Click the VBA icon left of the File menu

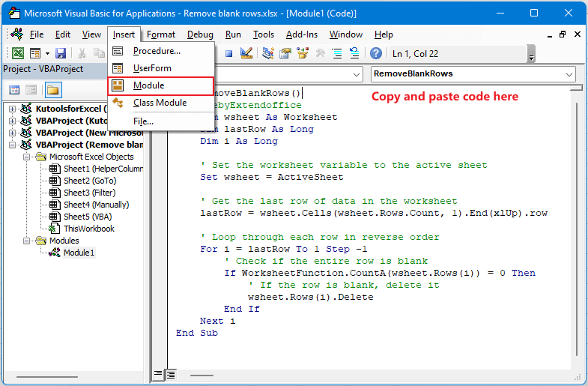[x=17, y=34]
